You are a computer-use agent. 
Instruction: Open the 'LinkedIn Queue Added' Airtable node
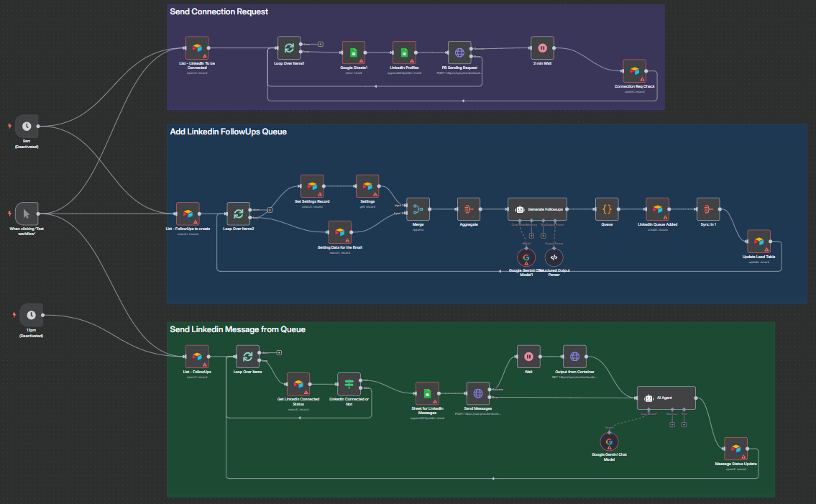click(658, 209)
